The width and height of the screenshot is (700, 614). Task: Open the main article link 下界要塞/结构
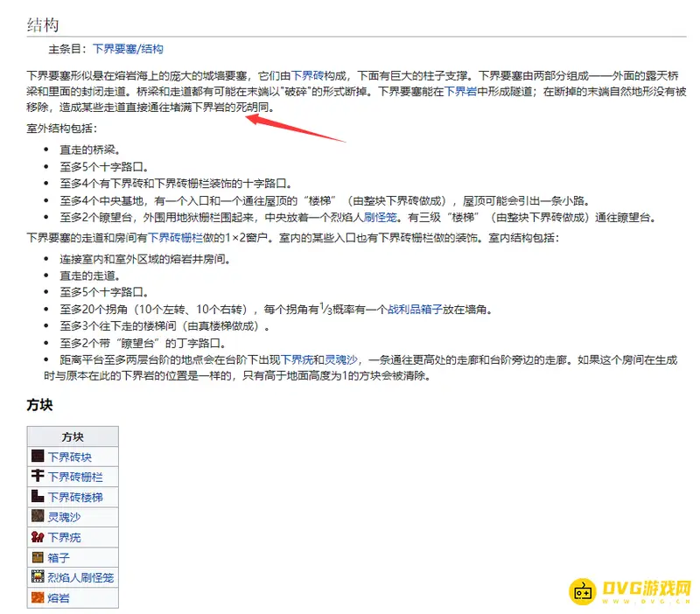(128, 49)
